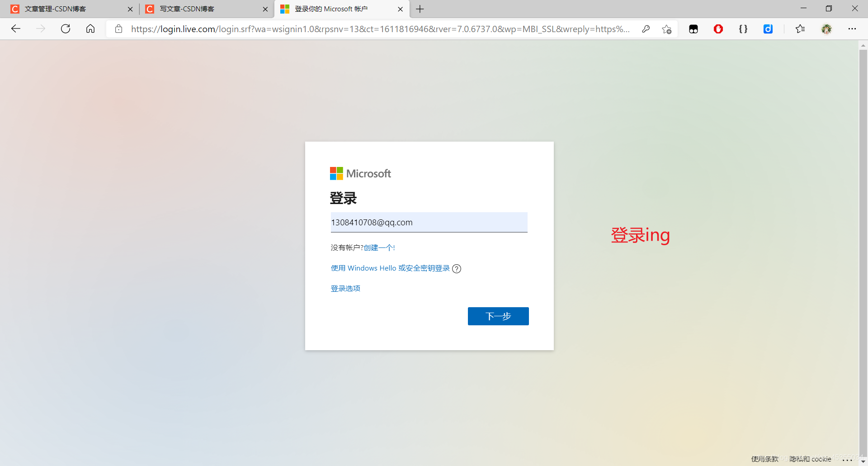Close the 写文章-CSDN博客 tab

[265, 9]
